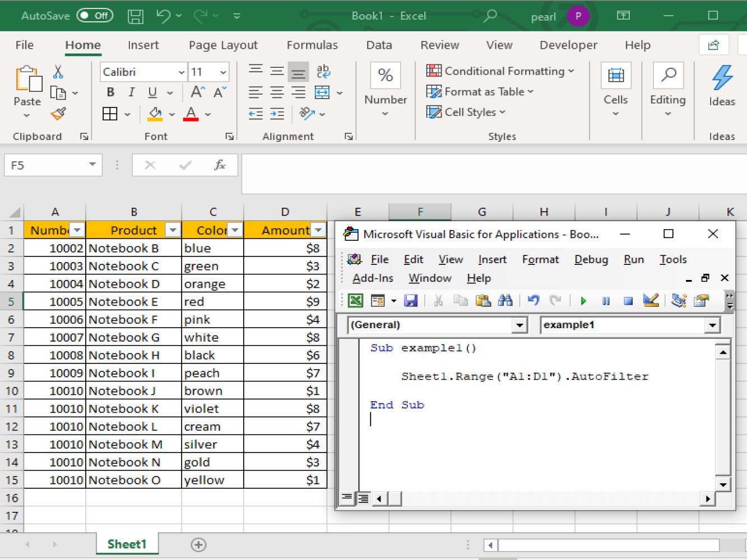Click the View Microsoft Excel icon in VBA
Screen dimensions: 747x560
355,301
